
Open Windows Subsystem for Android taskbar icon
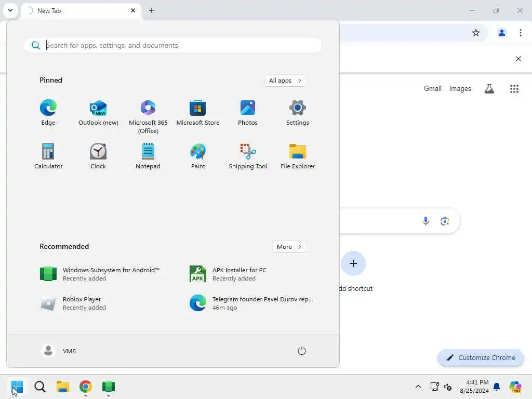coord(109,387)
